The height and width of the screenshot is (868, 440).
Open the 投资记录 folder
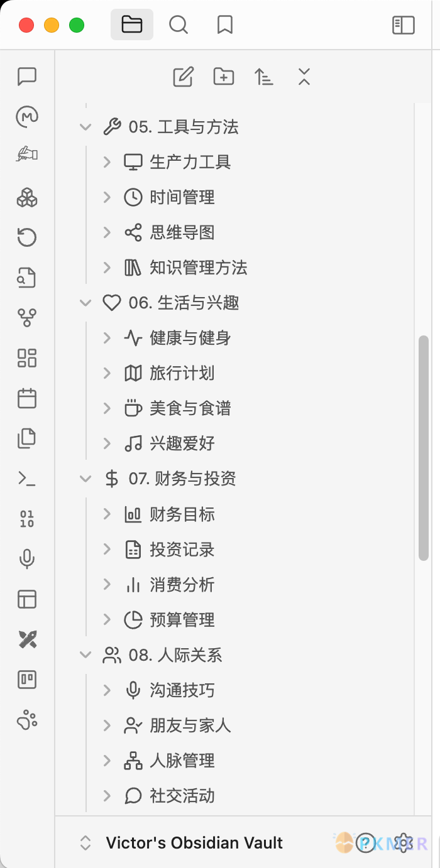[x=182, y=550]
